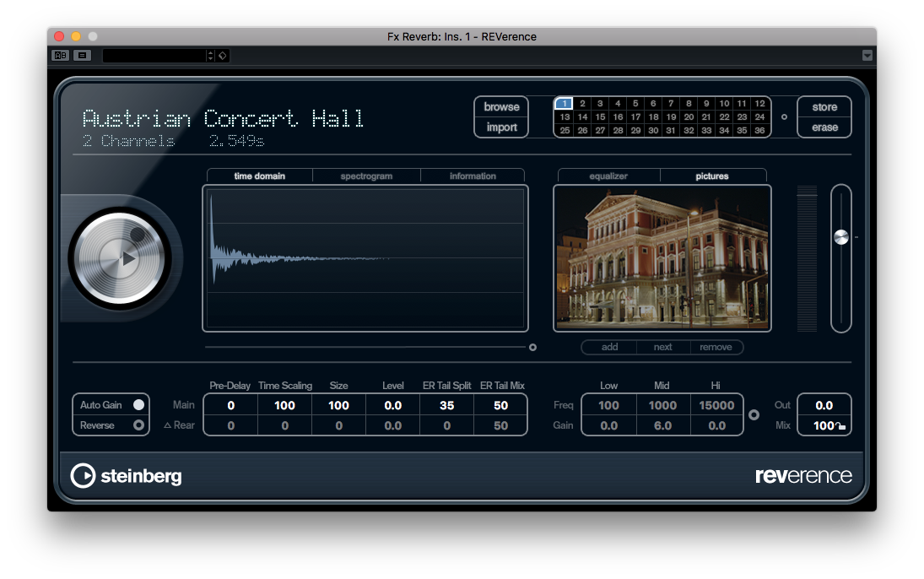The width and height of the screenshot is (924, 579).
Task: Remove the current picture
Action: (716, 347)
